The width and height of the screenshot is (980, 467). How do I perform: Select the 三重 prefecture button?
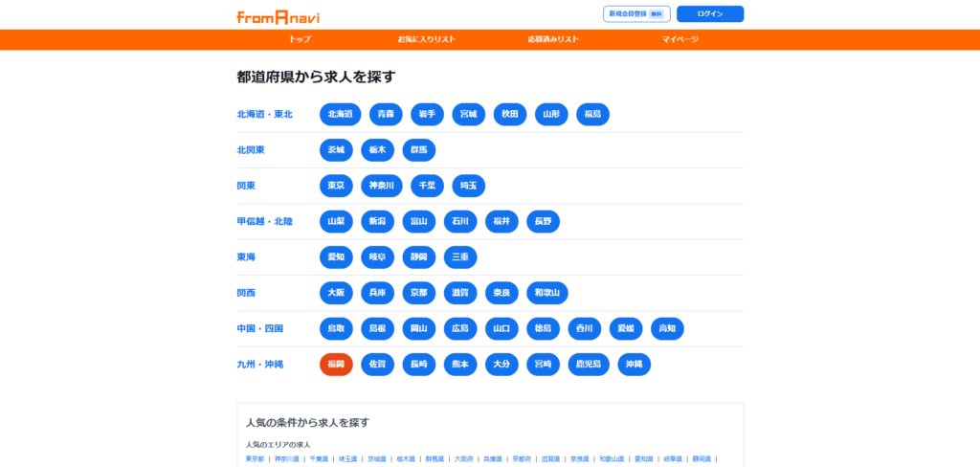click(460, 256)
